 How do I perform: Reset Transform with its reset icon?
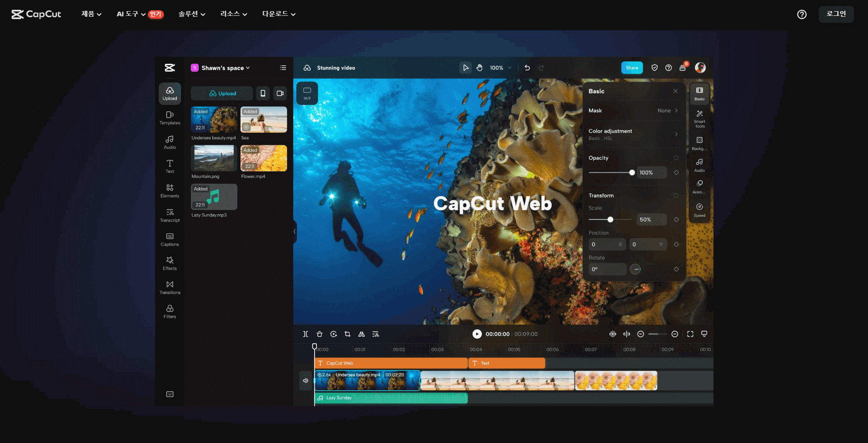tap(676, 196)
